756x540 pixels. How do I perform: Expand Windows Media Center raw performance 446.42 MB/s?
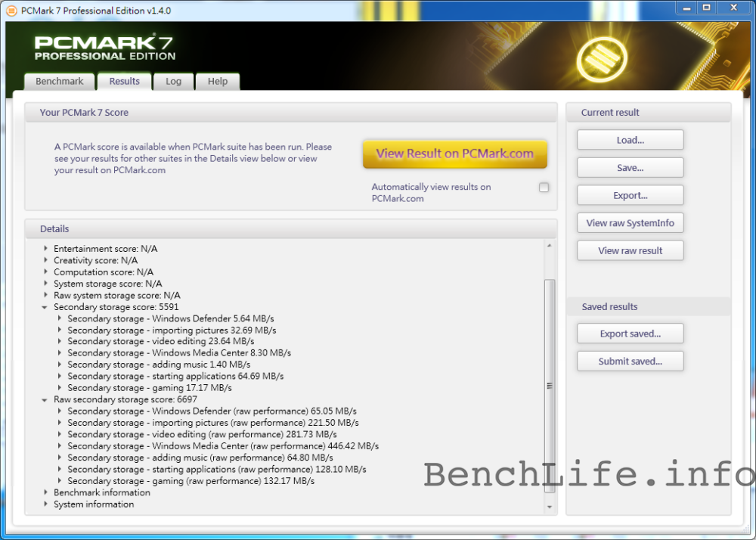pos(60,446)
